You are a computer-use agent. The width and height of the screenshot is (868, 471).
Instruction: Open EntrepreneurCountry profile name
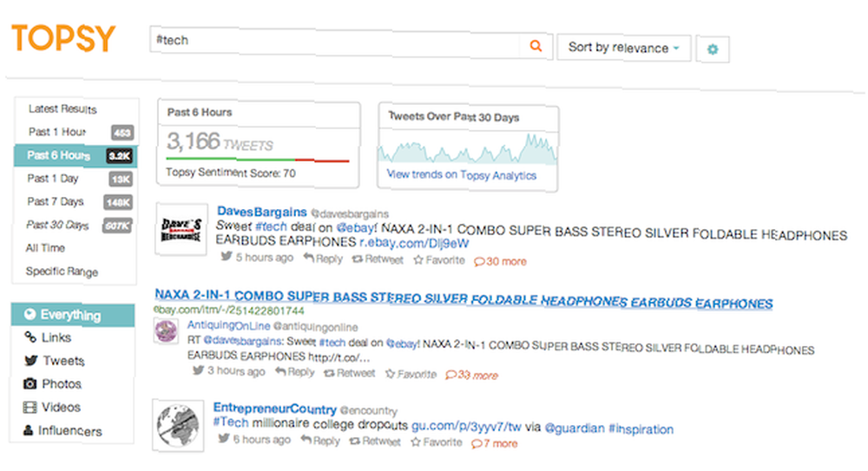(275, 409)
